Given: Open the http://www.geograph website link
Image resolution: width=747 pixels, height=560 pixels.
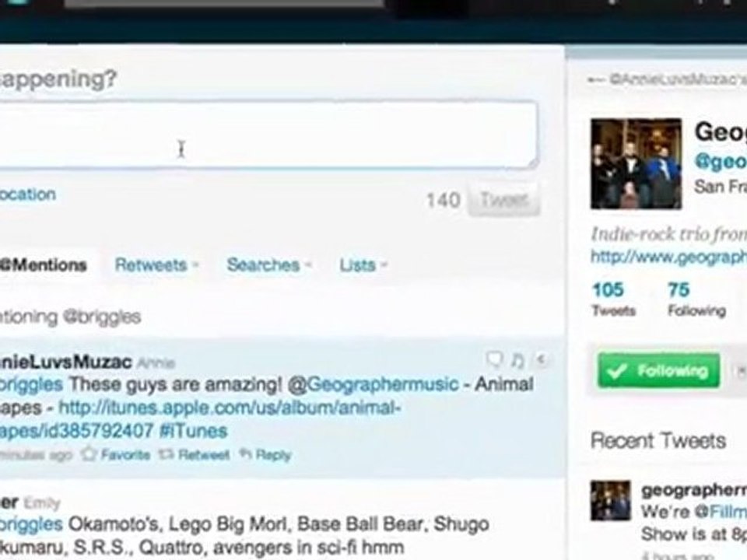Looking at the screenshot, I should (669, 257).
